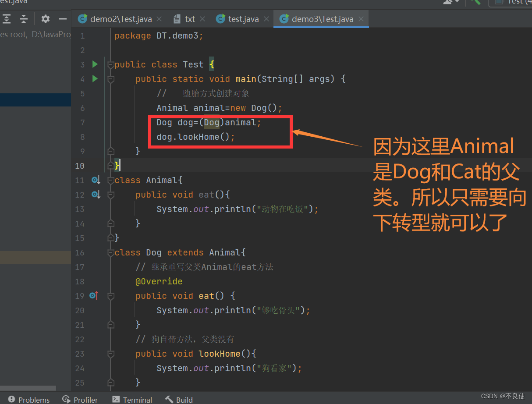Run the main method from line 4 gutter
The image size is (532, 404).
point(95,79)
